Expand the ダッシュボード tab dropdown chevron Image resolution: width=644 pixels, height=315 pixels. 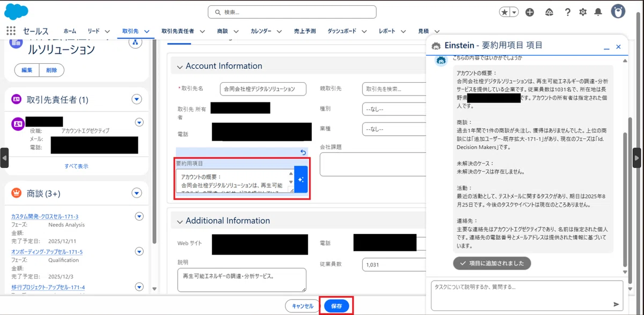coord(364,31)
